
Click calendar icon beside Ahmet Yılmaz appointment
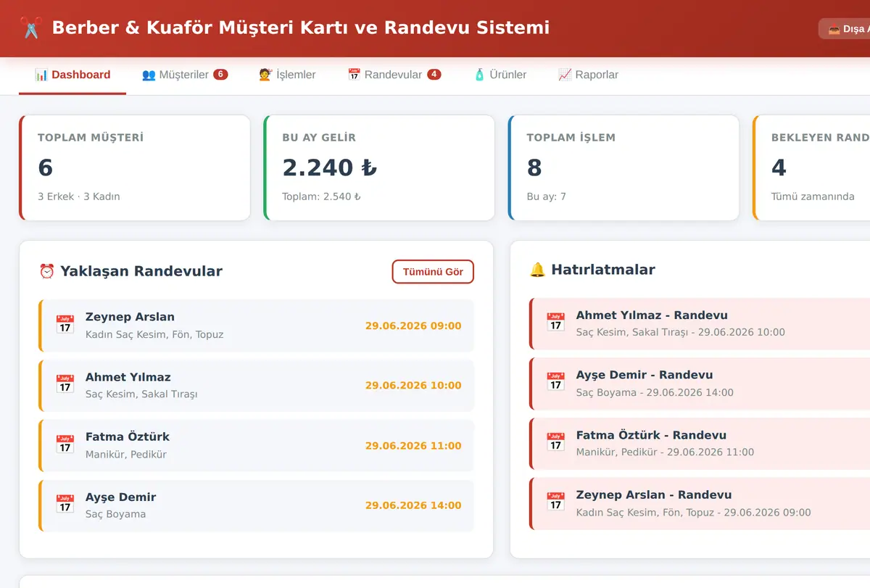pyautogui.click(x=65, y=385)
